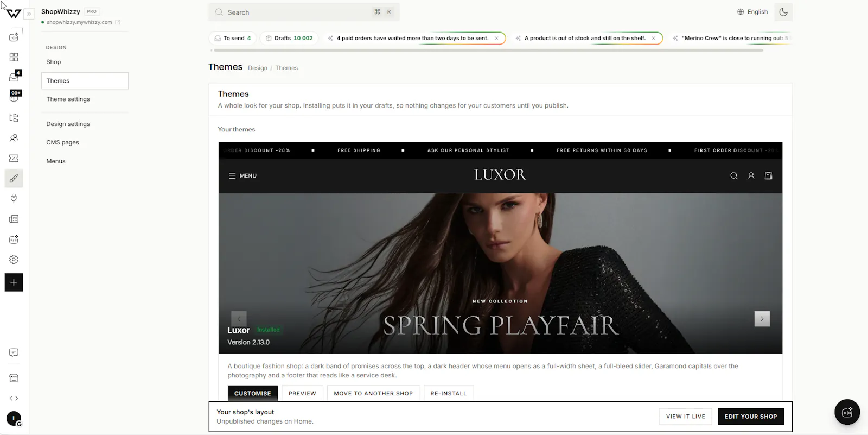Open the feedback chat bubble icon
The image size is (868, 435).
(14, 352)
